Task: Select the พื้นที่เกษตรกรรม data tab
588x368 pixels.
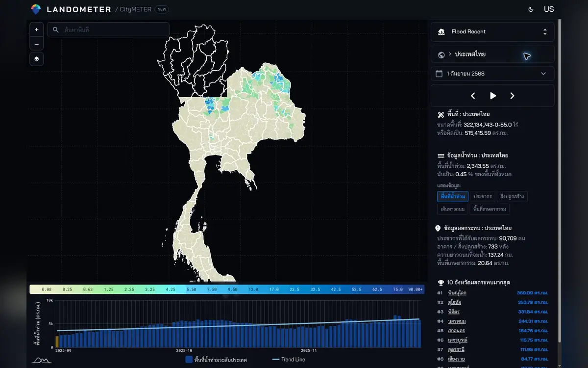Action: tap(490, 209)
